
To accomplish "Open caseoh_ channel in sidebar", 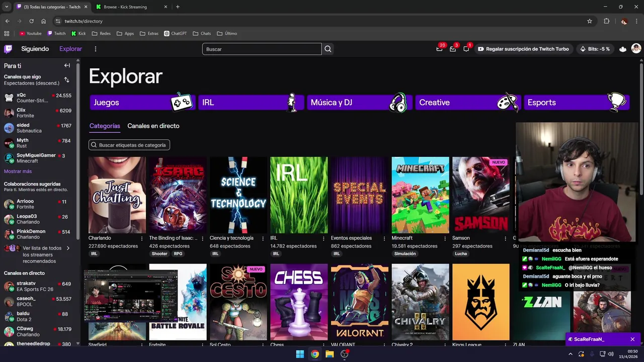I will click(38, 302).
